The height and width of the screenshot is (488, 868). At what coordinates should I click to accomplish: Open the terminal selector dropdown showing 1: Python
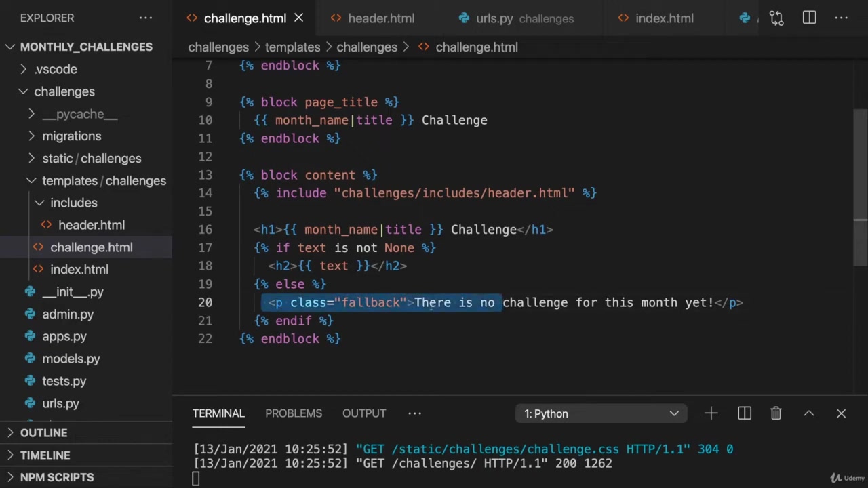pos(601,413)
